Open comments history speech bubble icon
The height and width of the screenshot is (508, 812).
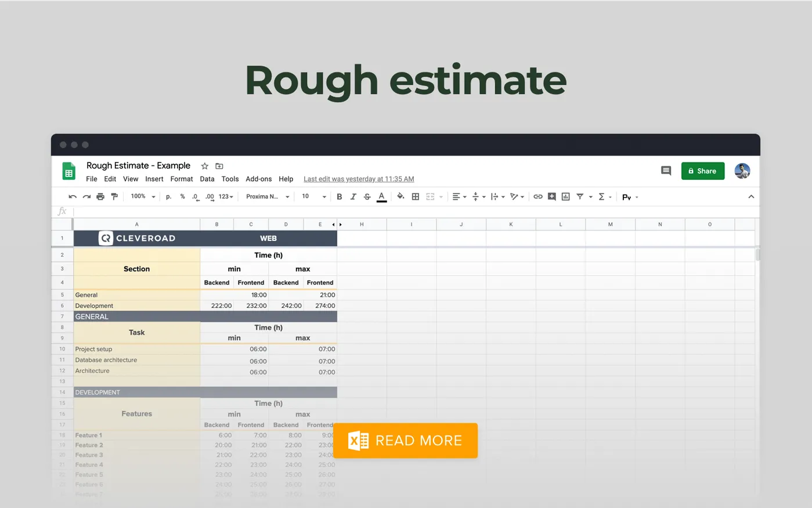(x=666, y=171)
